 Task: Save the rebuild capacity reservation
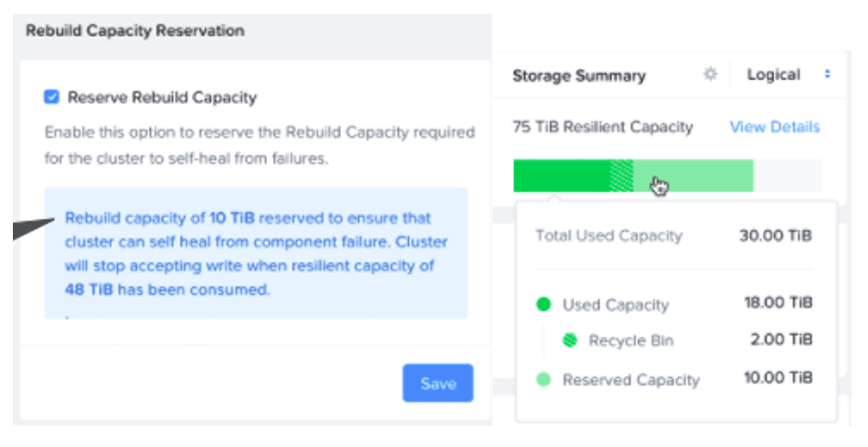(x=438, y=384)
